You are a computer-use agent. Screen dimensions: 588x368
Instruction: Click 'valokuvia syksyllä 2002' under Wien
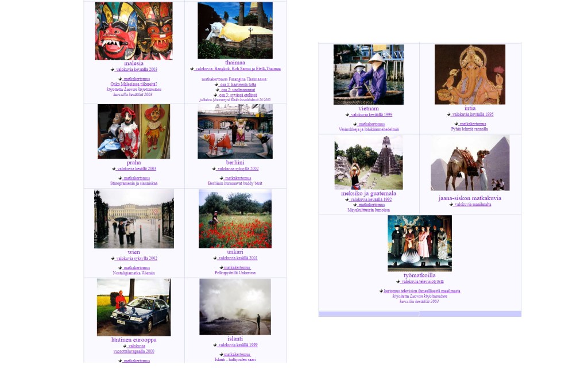point(137,259)
